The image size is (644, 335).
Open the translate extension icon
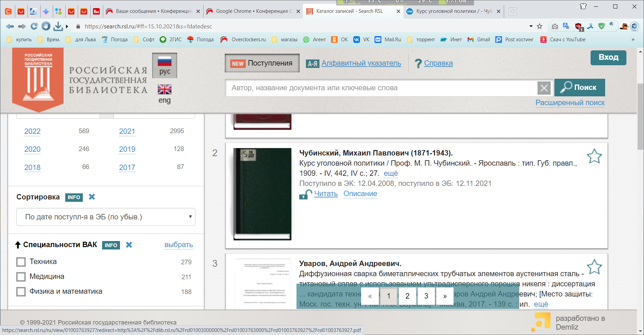566,26
